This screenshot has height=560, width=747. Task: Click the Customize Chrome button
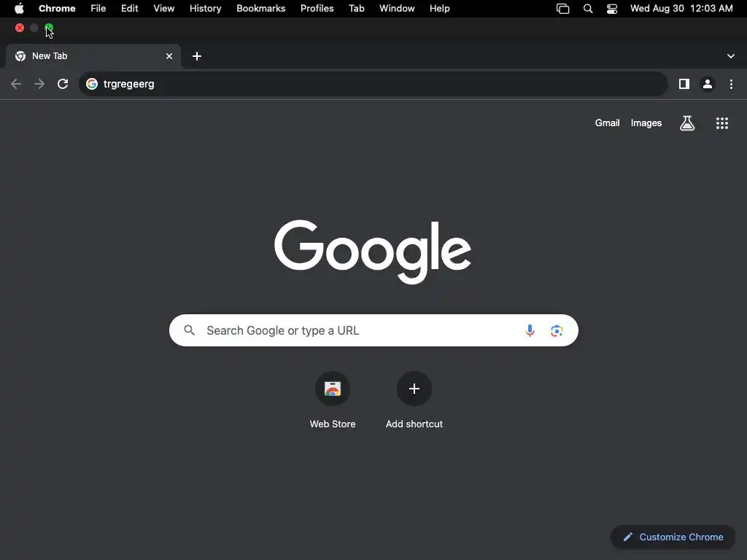pos(673,537)
